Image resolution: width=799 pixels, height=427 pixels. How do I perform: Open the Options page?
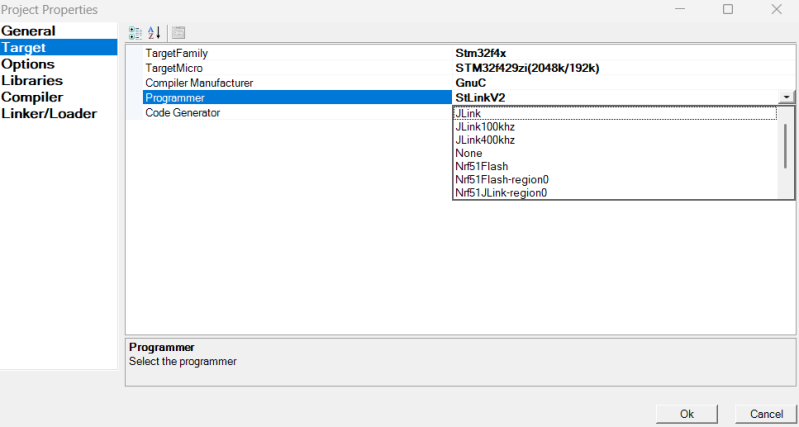tap(28, 64)
